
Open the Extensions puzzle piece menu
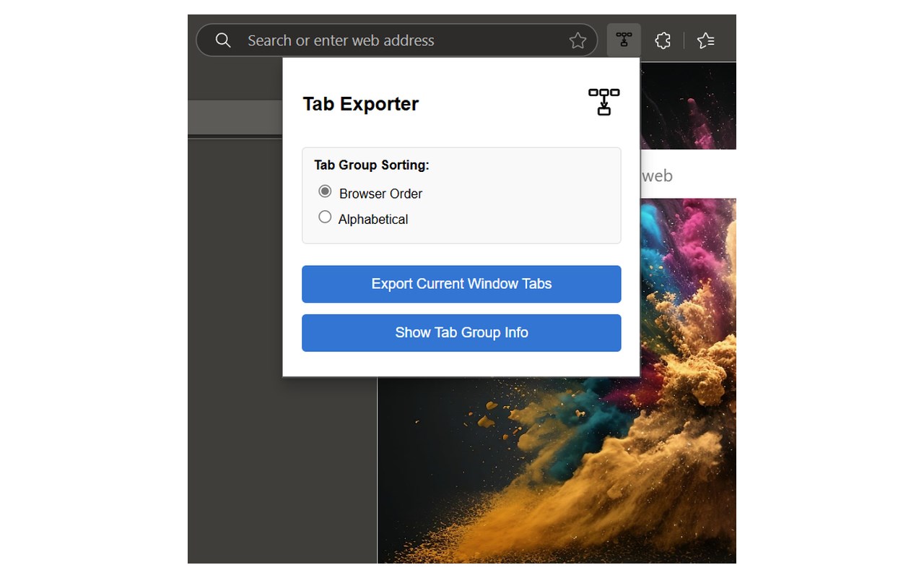tap(663, 40)
